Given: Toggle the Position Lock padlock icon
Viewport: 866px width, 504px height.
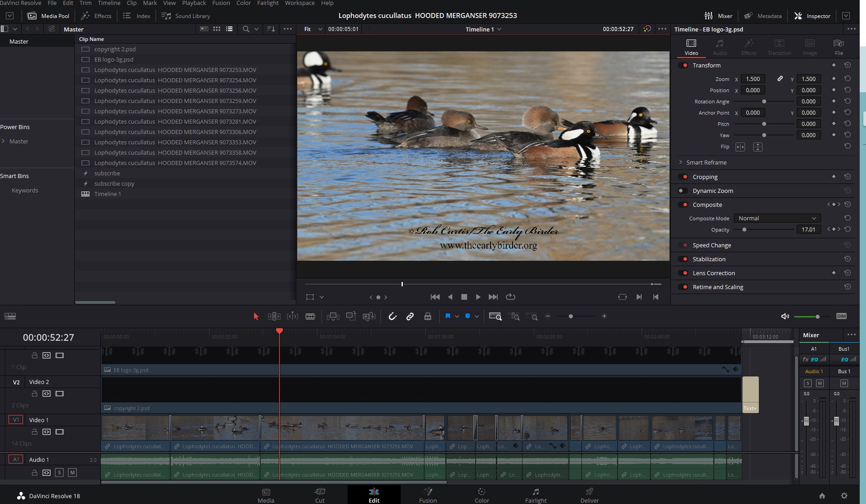Looking at the screenshot, I should point(428,317).
